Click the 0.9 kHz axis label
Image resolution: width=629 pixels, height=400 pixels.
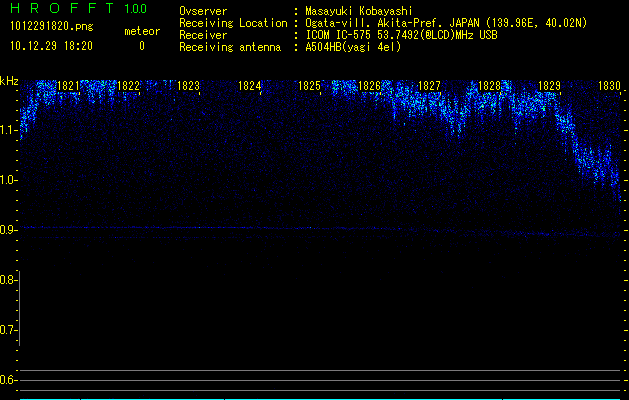pos(7,230)
